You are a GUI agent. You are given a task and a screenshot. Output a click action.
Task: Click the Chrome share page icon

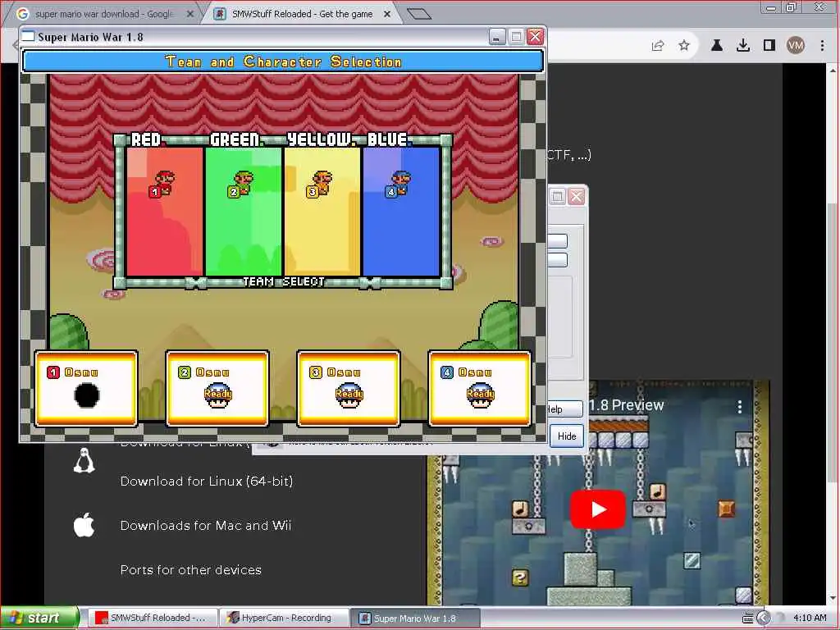(658, 46)
